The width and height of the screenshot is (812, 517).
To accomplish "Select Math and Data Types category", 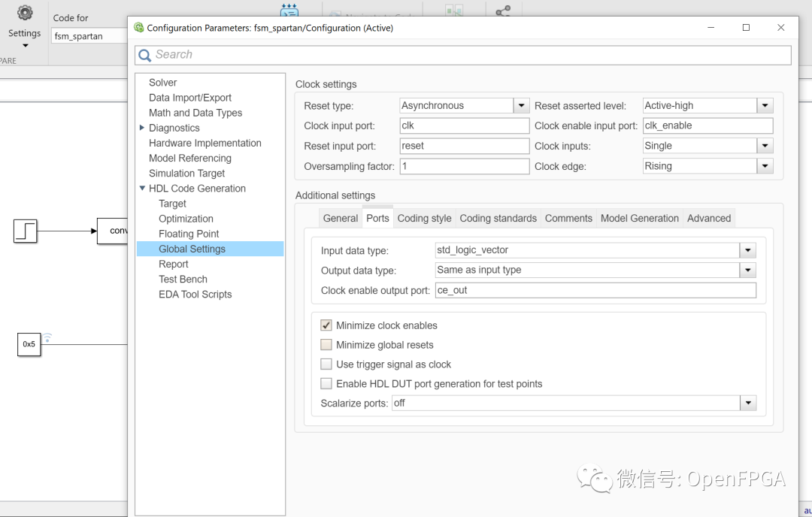I will tap(195, 113).
